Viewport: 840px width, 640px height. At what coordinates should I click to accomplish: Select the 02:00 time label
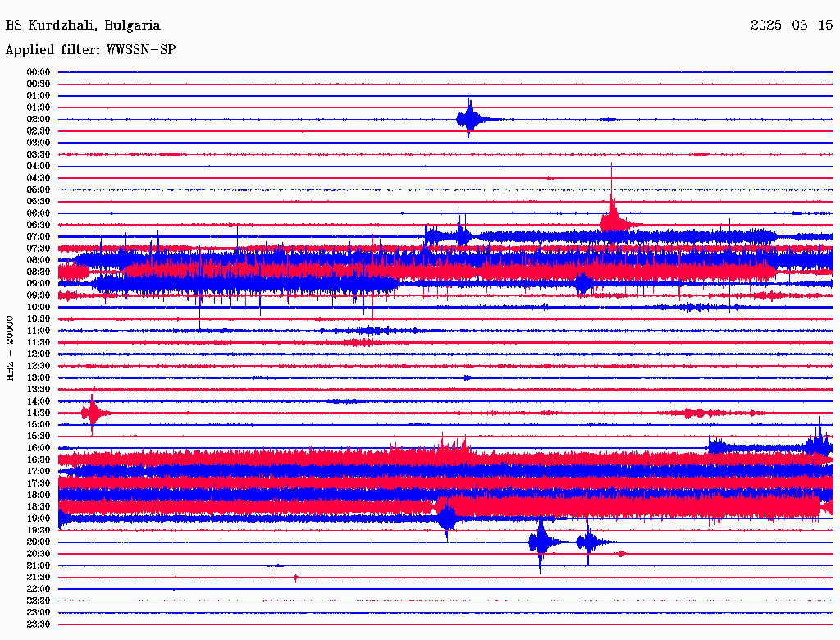click(x=39, y=119)
